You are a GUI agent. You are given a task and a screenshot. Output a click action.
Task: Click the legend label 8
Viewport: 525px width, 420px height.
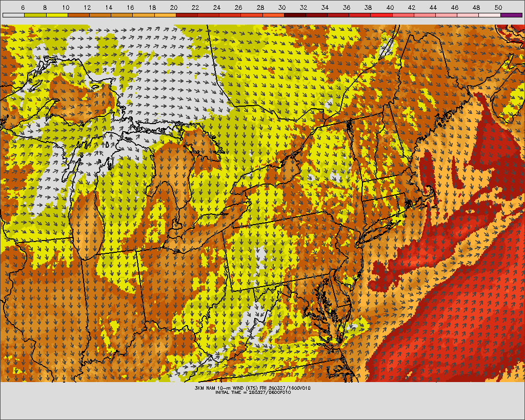coord(45,7)
